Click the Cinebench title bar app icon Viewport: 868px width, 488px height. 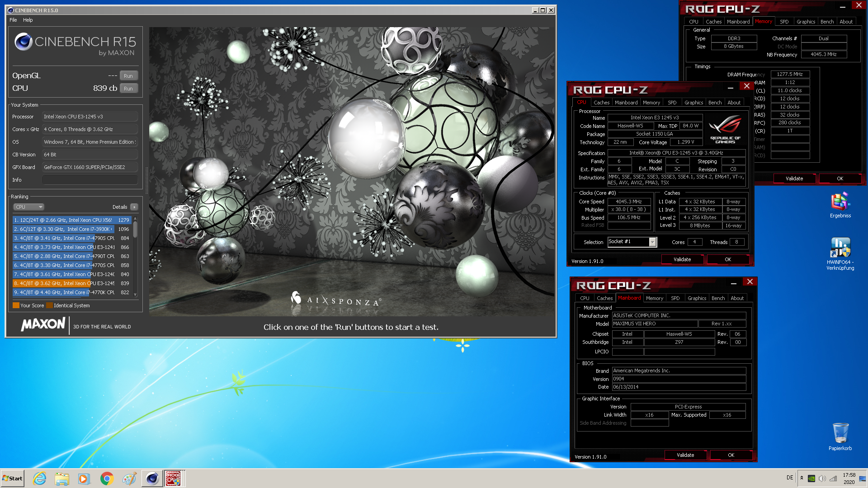coord(11,10)
